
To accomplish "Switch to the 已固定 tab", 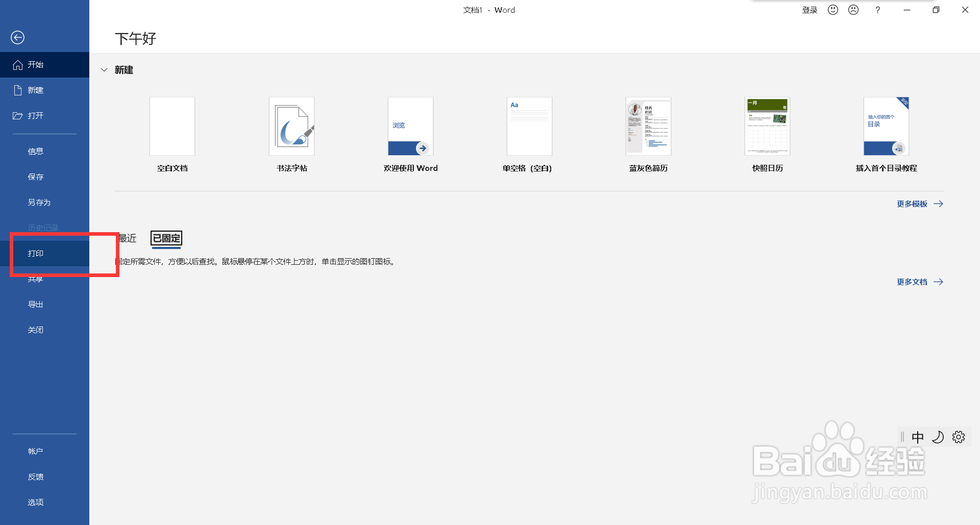I will tap(166, 238).
